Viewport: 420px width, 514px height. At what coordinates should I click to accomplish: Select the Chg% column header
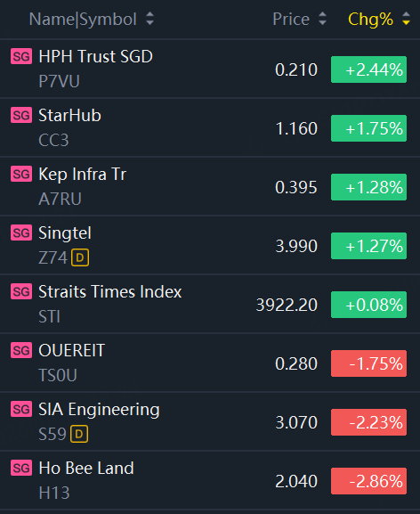tap(370, 20)
